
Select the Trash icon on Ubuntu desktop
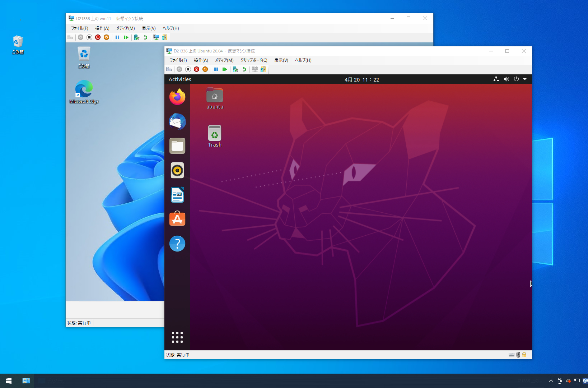tap(215, 136)
